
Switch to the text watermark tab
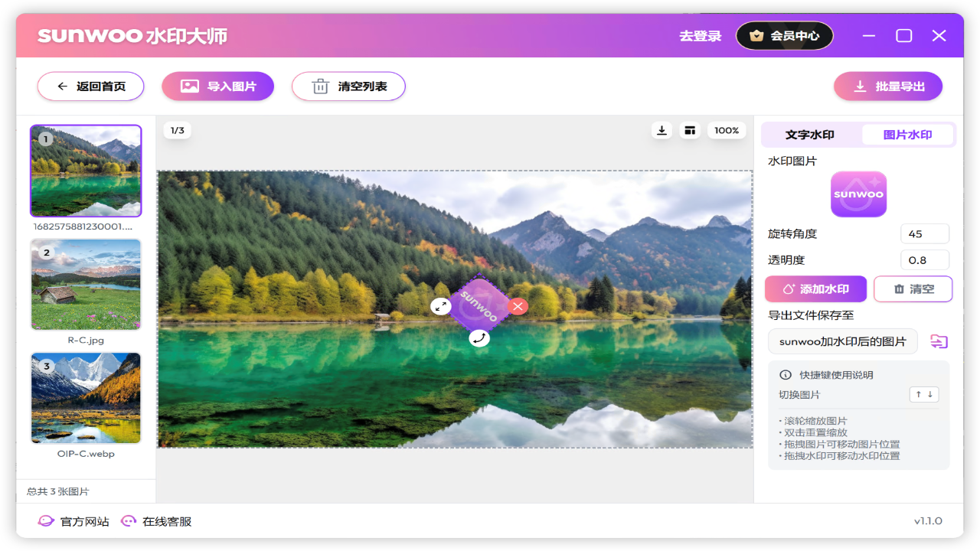pos(810,135)
